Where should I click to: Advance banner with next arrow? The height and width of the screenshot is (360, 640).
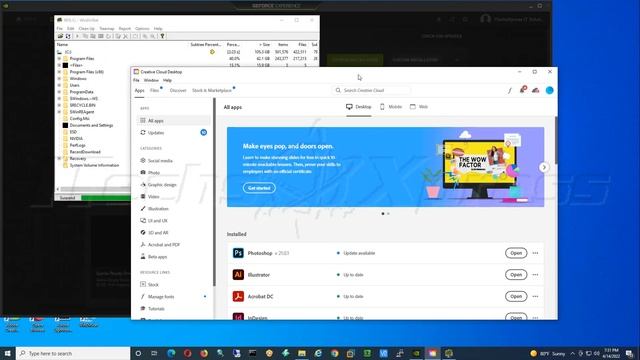click(544, 167)
